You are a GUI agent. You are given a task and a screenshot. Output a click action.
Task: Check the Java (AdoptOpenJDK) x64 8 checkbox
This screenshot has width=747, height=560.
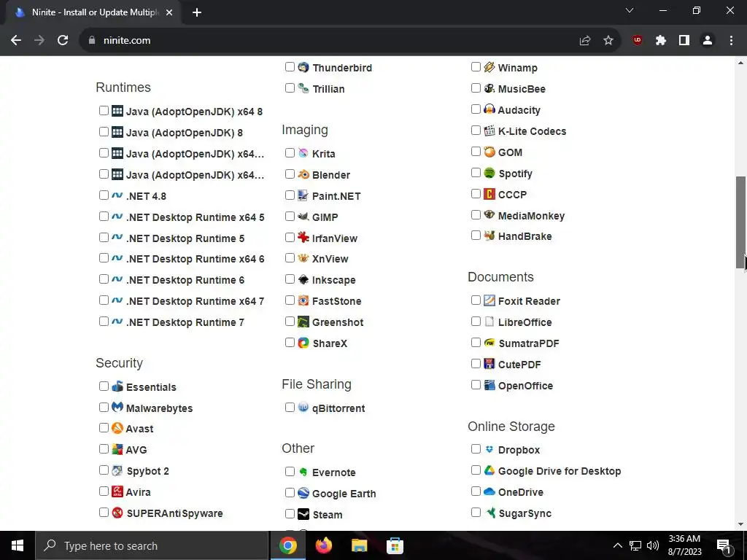[104, 111]
